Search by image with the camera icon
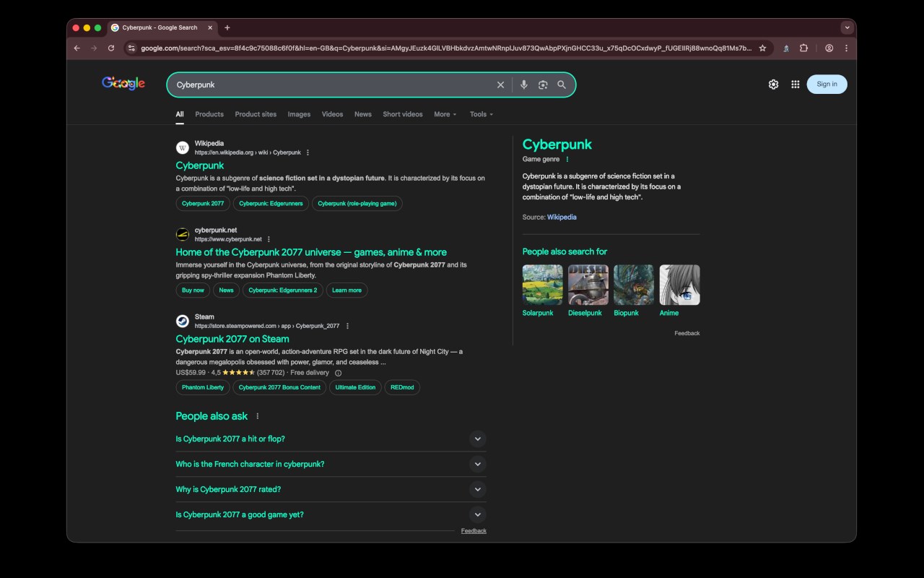The height and width of the screenshot is (578, 924). pos(543,85)
